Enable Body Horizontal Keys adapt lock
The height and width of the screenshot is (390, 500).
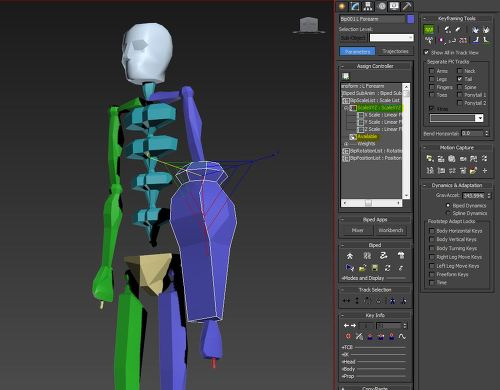pos(431,231)
